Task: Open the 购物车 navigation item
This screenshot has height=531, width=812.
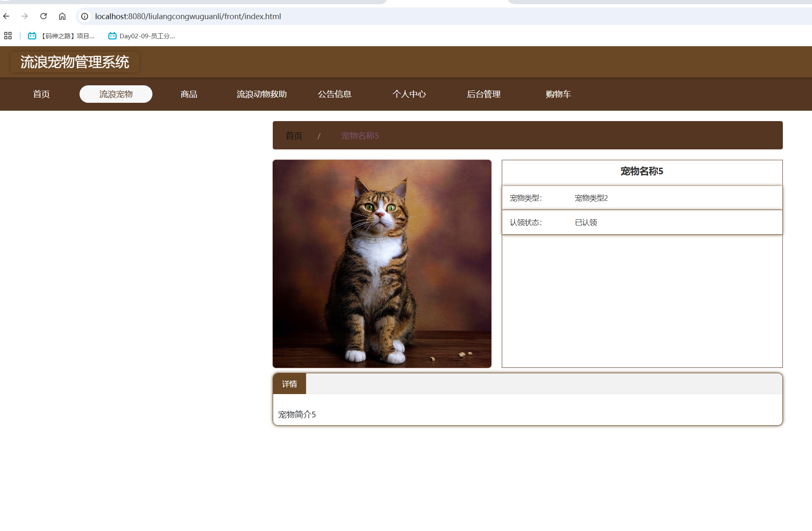Action: [558, 94]
